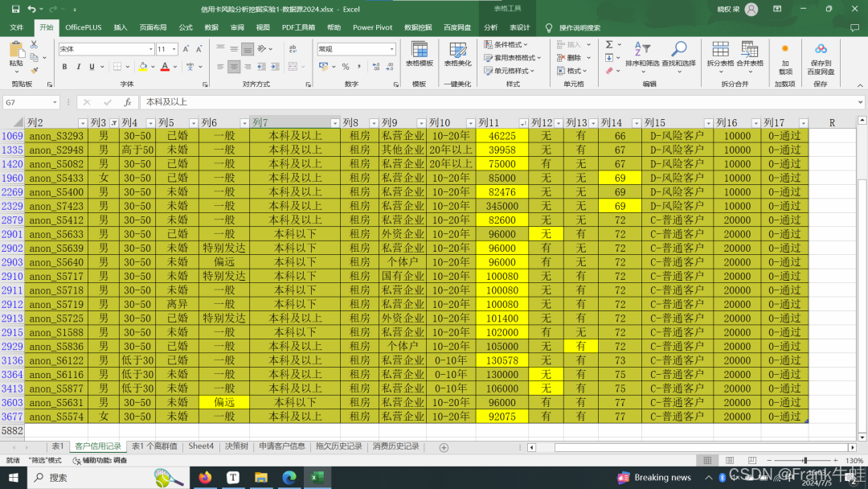Image resolution: width=868 pixels, height=489 pixels.
Task: Switch to the 数据 ribbon tab
Action: pyautogui.click(x=211, y=27)
